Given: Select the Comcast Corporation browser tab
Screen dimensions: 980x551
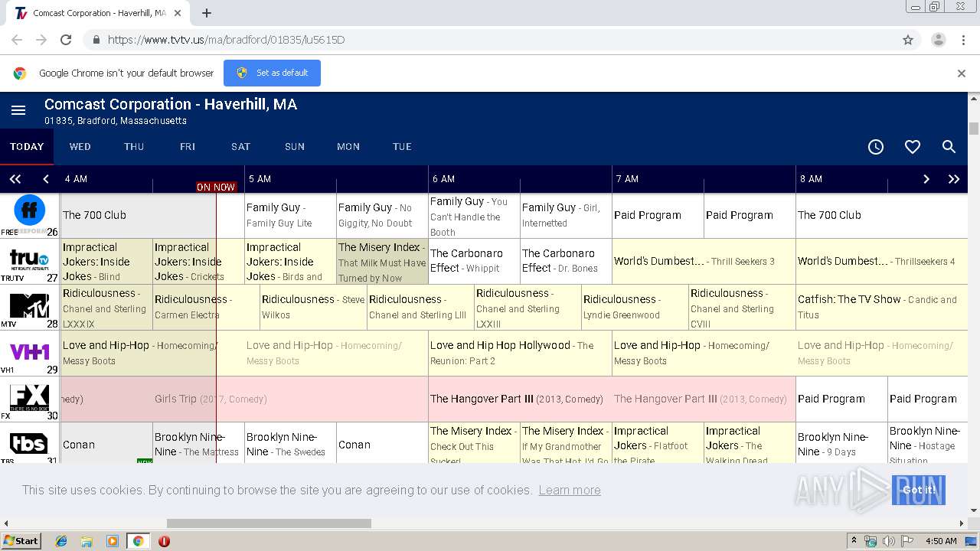Looking at the screenshot, I should coord(100,13).
